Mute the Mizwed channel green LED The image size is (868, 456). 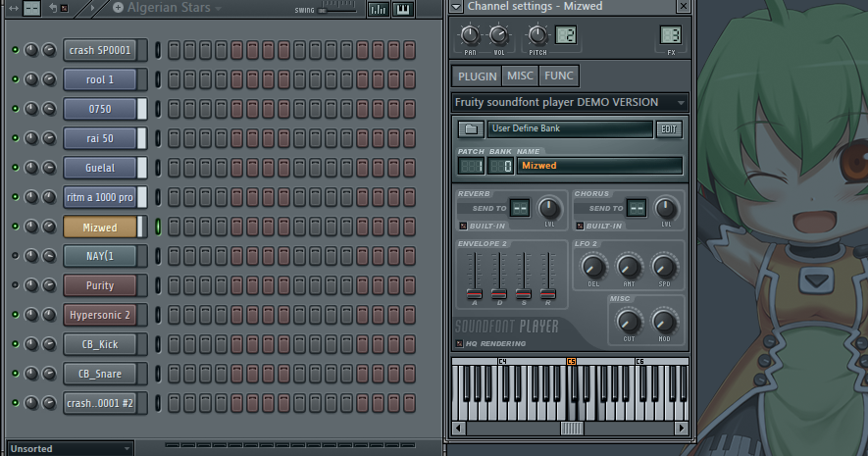pyautogui.click(x=16, y=227)
